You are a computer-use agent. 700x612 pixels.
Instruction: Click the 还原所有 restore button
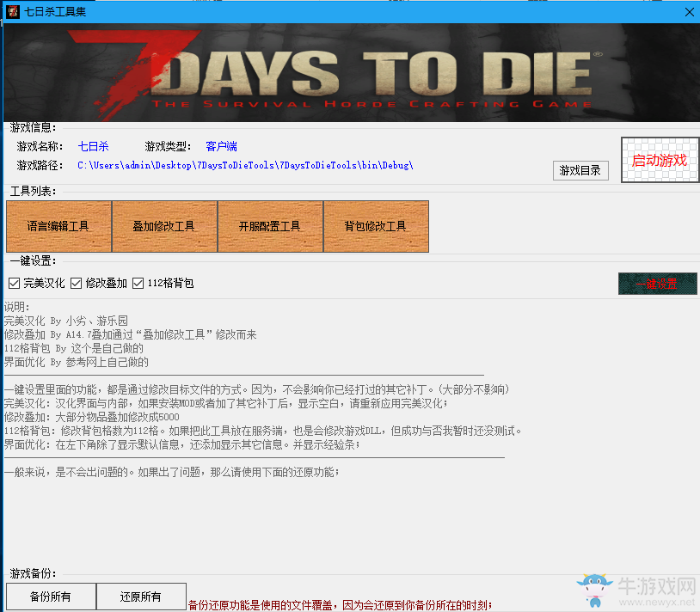pyautogui.click(x=141, y=597)
